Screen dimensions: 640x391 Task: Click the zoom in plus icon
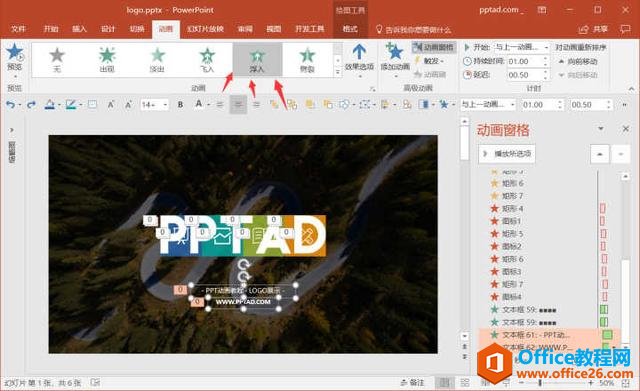coord(590,383)
